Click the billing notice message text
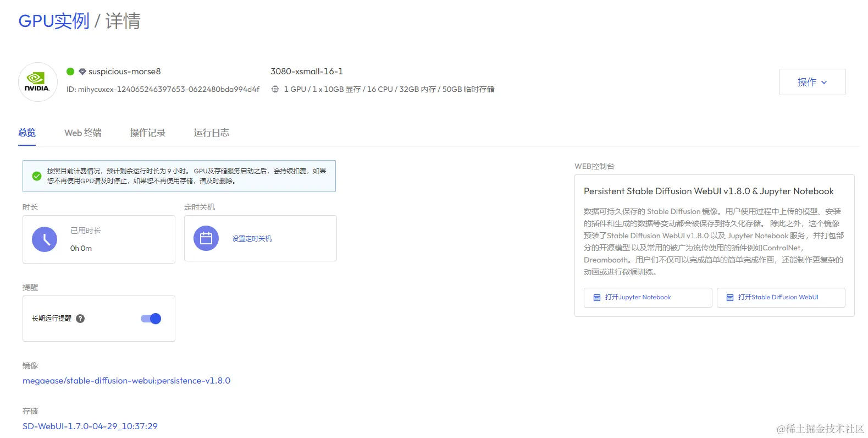 click(x=186, y=176)
